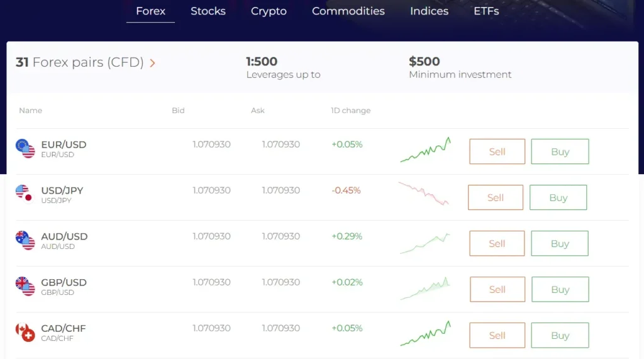Image resolution: width=644 pixels, height=359 pixels.
Task: Click the USD/JPY flag pair icon
Action: [x=25, y=194]
